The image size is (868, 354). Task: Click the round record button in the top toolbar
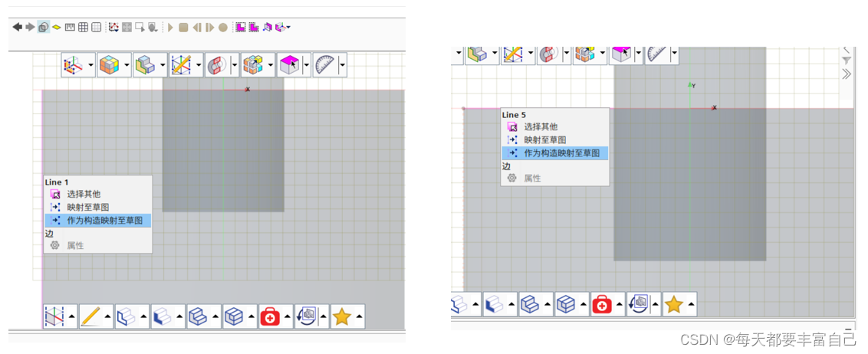tap(223, 27)
